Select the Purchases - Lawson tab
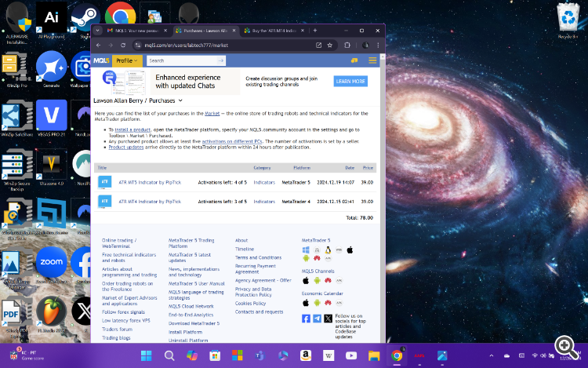This screenshot has height=368, width=588. point(205,31)
